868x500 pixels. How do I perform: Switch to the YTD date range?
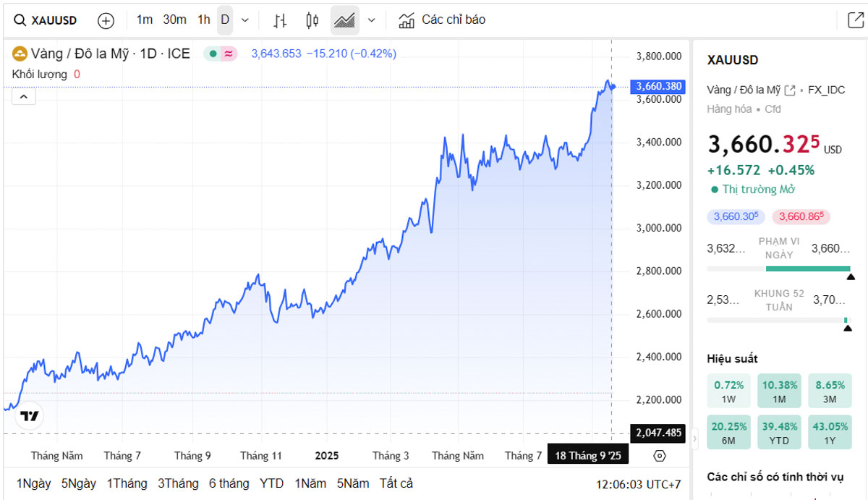[x=272, y=483]
